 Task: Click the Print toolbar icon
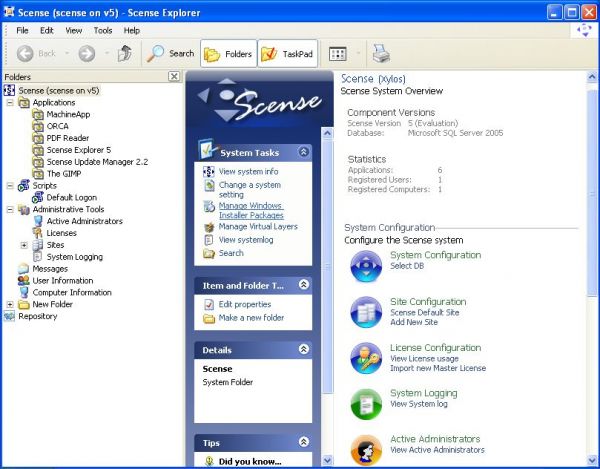(381, 54)
